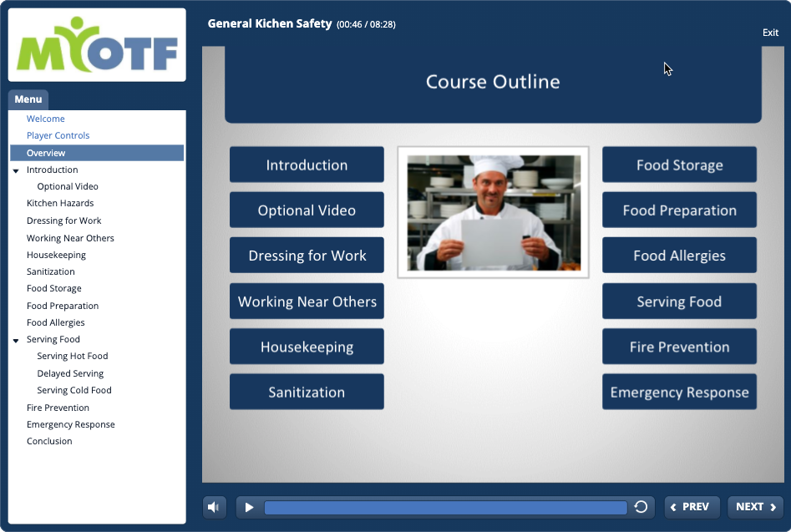Click the Working Near Others outline button
Image resolution: width=791 pixels, height=532 pixels.
307,301
